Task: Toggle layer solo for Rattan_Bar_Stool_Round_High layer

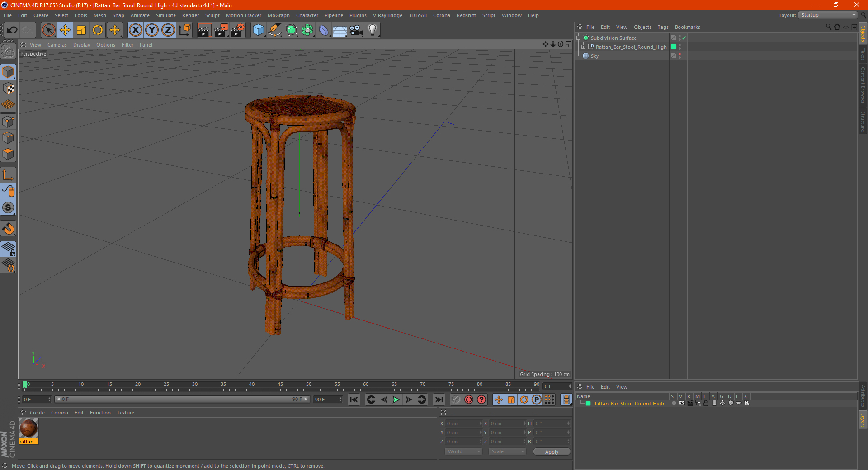Action: pyautogui.click(x=674, y=403)
